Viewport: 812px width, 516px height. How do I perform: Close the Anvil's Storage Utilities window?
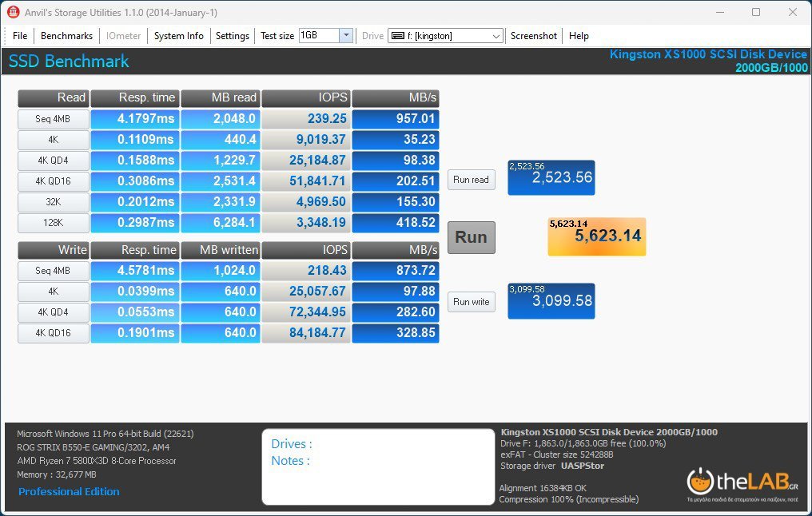point(792,12)
